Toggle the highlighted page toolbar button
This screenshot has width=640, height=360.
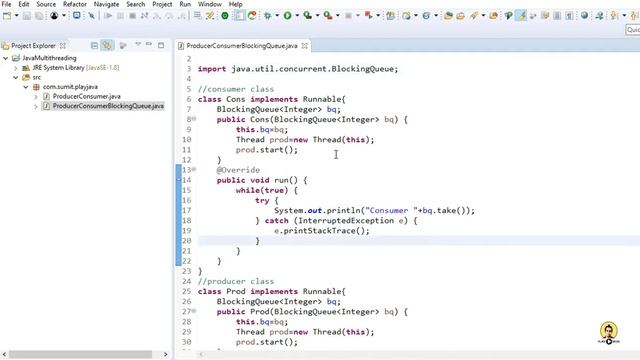(239, 16)
